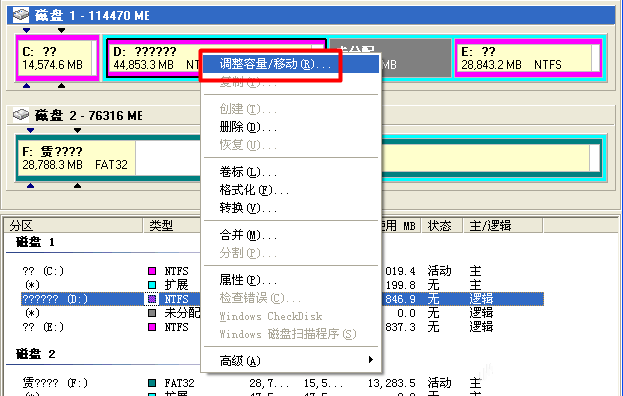This screenshot has height=396, width=623.
Task: Click magenta NTFS swatch in E: row
Action: [x=152, y=327]
